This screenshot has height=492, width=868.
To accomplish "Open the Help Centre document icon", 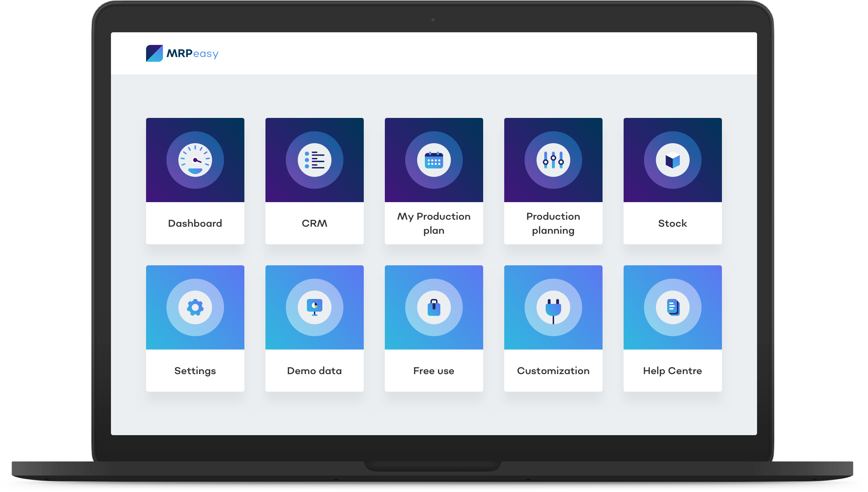I will [673, 307].
